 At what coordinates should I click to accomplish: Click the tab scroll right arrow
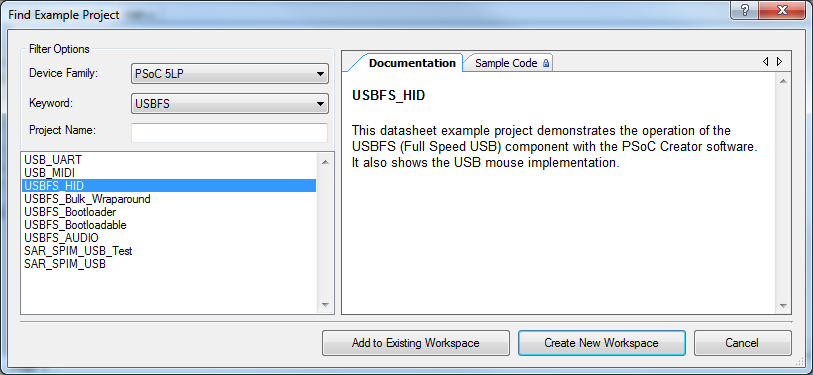(x=779, y=62)
